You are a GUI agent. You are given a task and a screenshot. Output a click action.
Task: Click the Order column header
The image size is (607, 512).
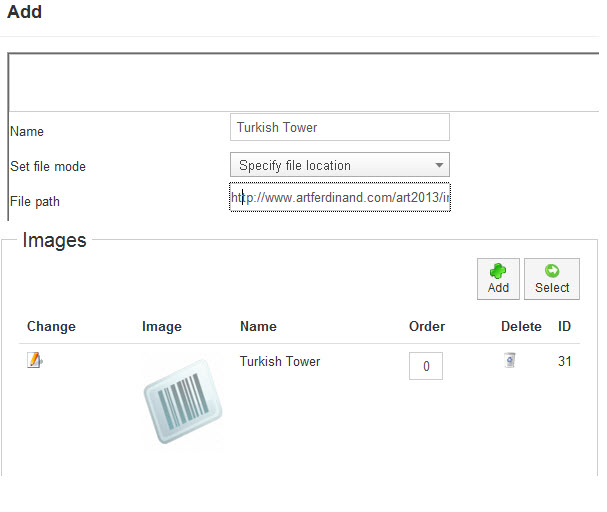point(427,326)
